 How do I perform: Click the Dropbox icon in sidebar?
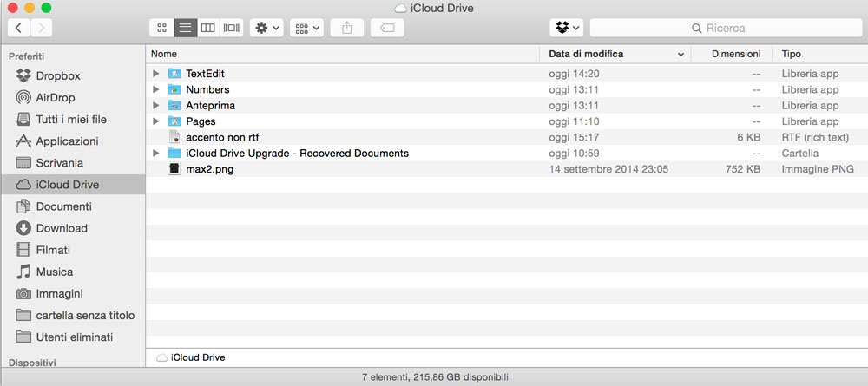click(23, 75)
